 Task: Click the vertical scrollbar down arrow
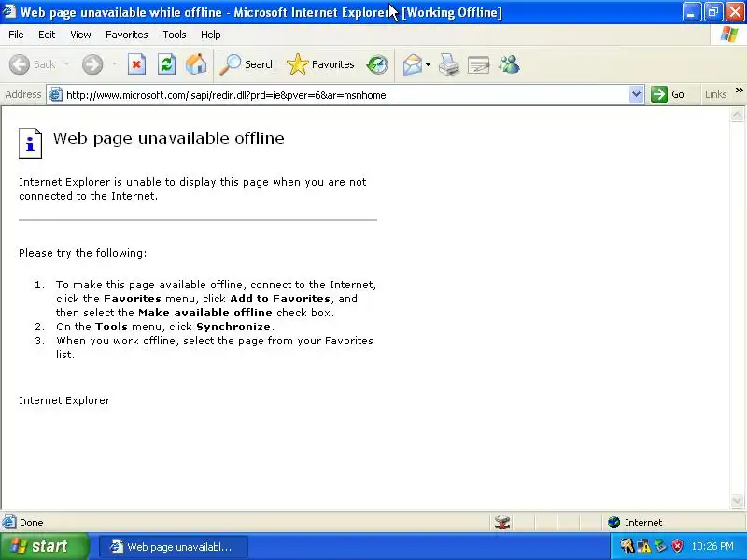pos(737,501)
